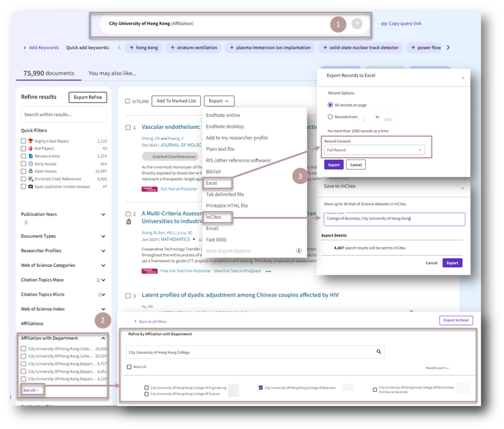
Task: Click the info icon next to More Export Options
Action: click(x=299, y=250)
